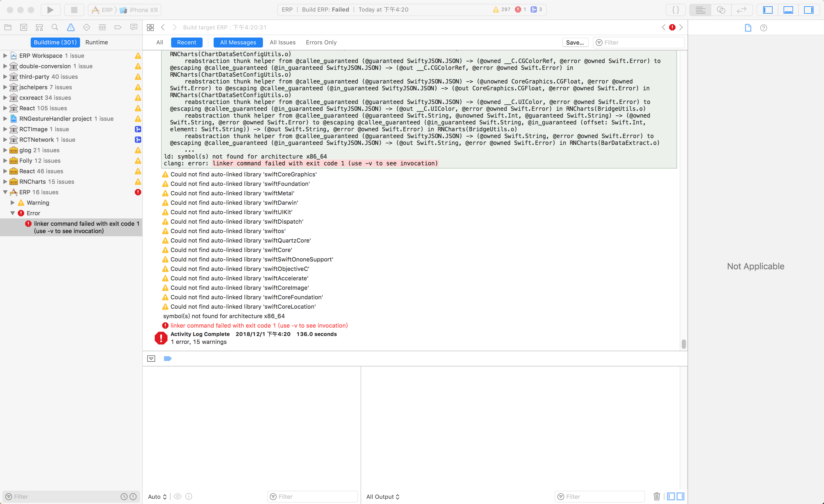Open the Project navigator folder icon
This screenshot has height=504, width=824.
tap(8, 27)
